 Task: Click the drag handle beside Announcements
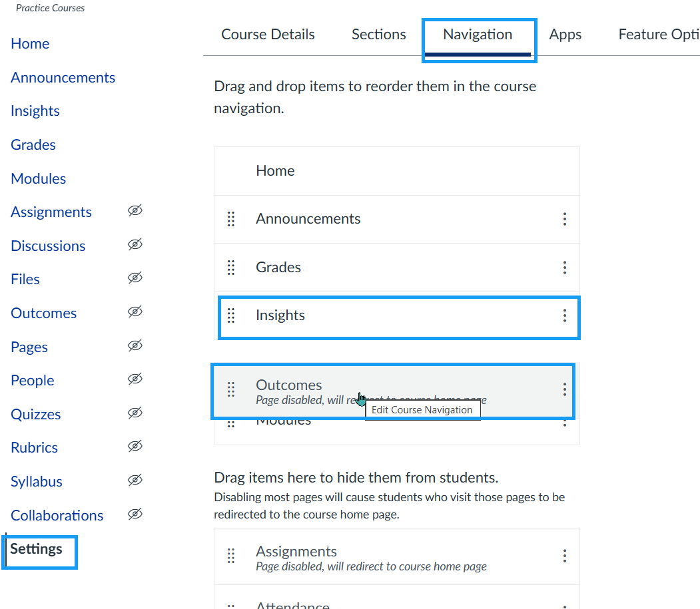tap(231, 218)
